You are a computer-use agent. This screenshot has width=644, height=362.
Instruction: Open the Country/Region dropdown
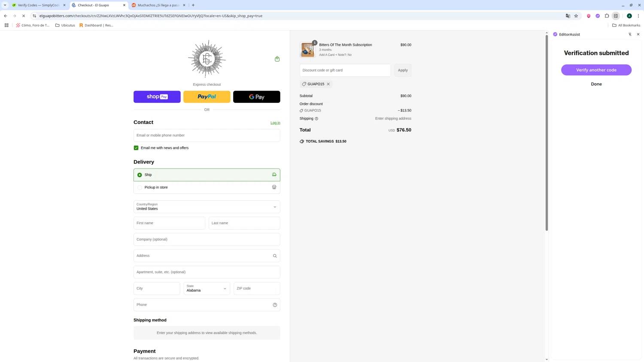(207, 207)
